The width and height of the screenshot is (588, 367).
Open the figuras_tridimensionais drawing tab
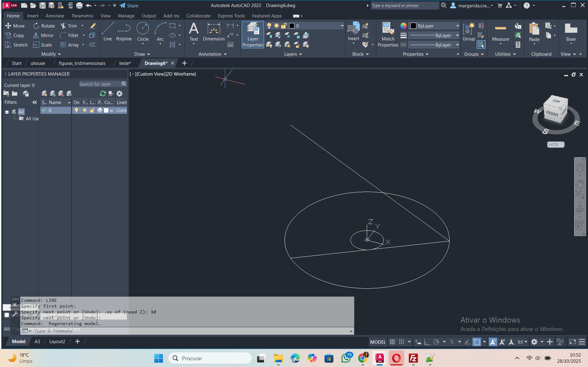tap(82, 63)
